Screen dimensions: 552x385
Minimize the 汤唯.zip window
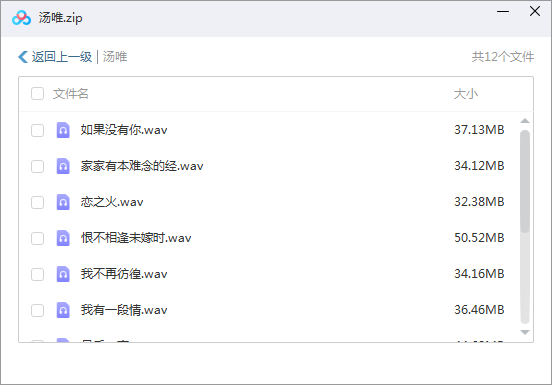point(503,12)
